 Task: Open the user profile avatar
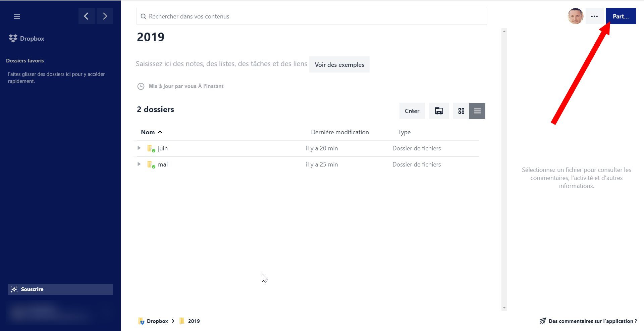(x=576, y=16)
